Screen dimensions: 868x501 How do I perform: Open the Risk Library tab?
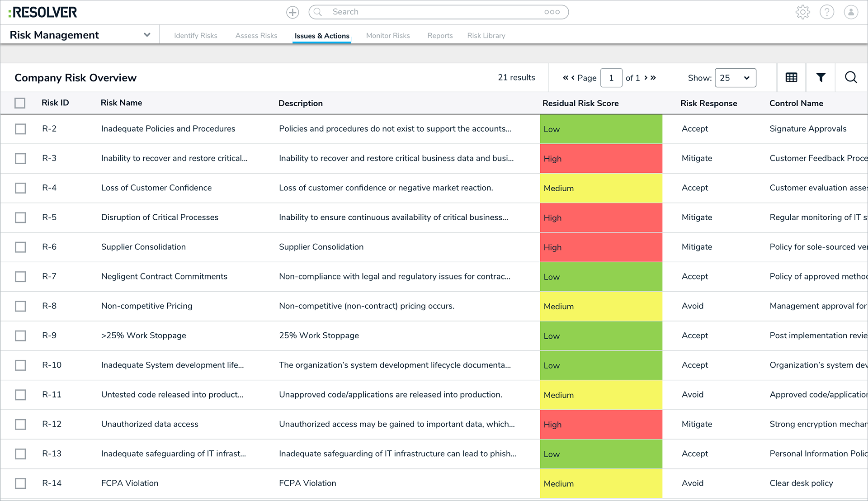(x=486, y=35)
